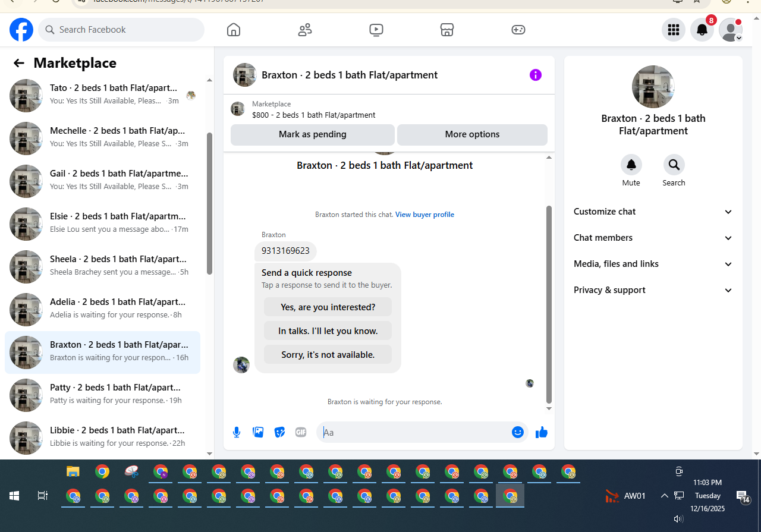This screenshot has width=761, height=532.
Task: Open Sheela conversation in list
Action: pyautogui.click(x=103, y=266)
